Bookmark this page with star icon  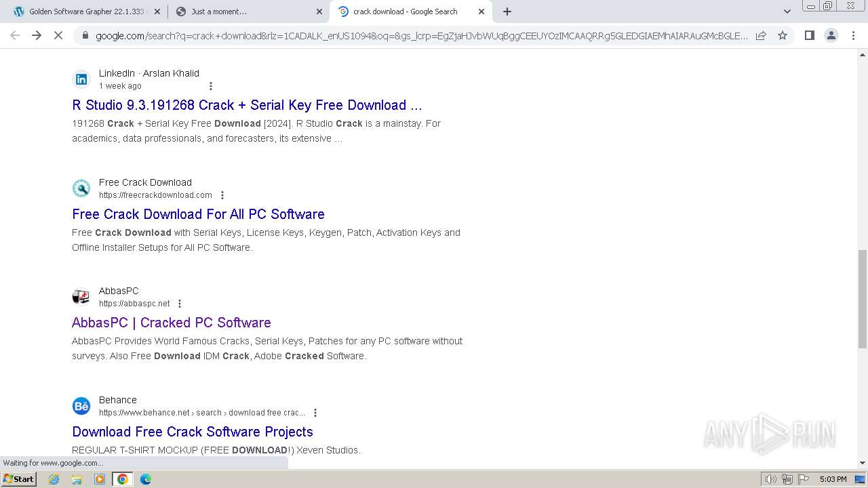tap(783, 35)
